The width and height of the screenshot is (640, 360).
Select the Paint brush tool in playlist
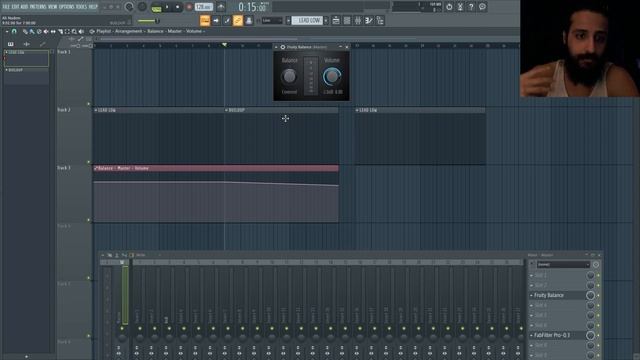coord(32,31)
